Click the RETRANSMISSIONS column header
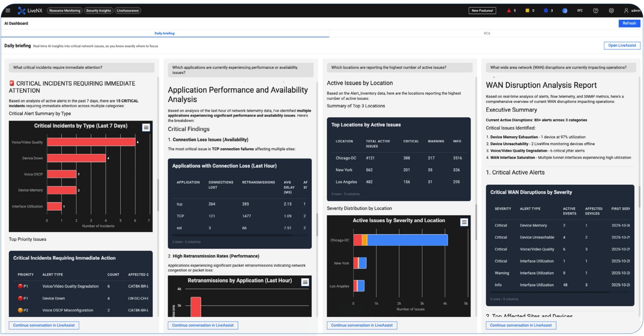 (258, 182)
